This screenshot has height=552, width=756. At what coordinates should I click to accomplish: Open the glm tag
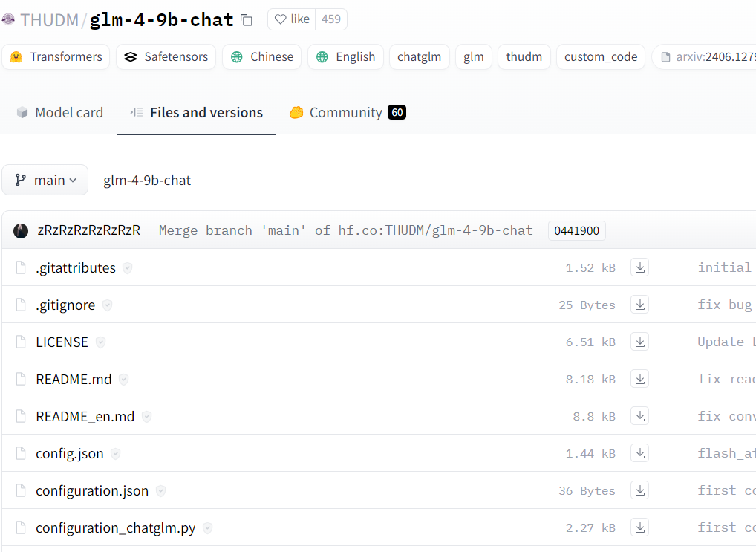pos(474,57)
